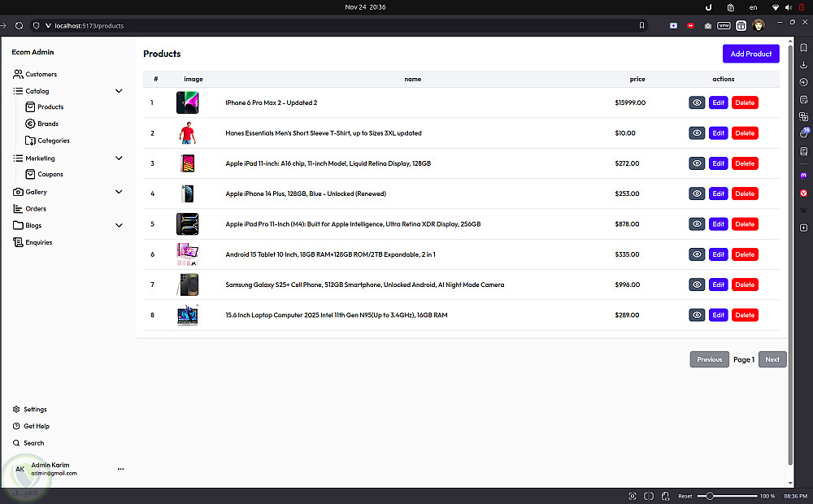813x504 pixels.
Task: Delete the Android 15 Tablet product
Action: (x=745, y=254)
